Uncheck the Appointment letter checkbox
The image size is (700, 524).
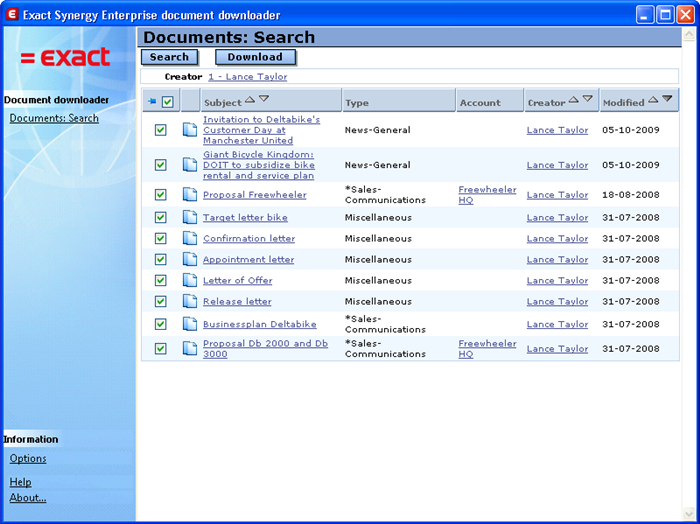tap(161, 259)
